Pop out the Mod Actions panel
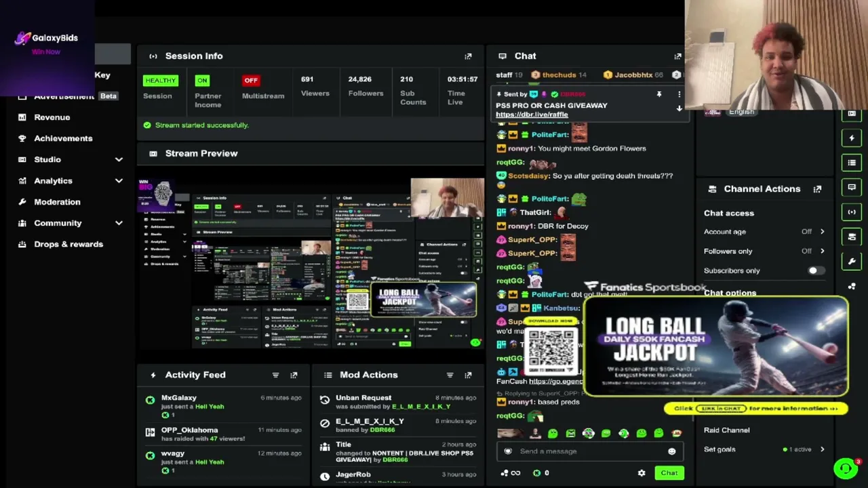This screenshot has width=868, height=488. [468, 375]
